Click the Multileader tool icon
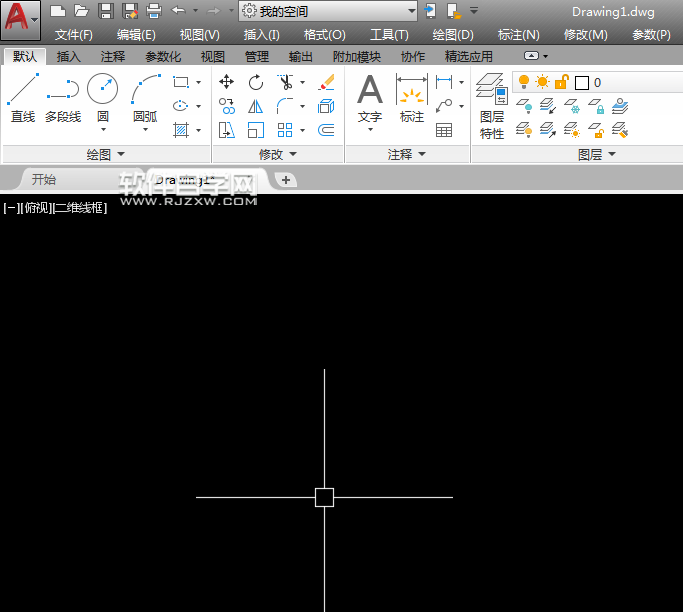The height and width of the screenshot is (612, 683). coord(444,106)
